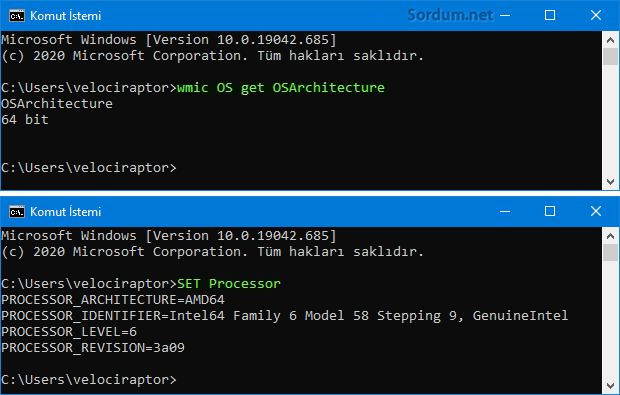Viewport: 620px width, 395px height.
Task: Minimize the bottom Komut İstemi window
Action: click(x=505, y=211)
